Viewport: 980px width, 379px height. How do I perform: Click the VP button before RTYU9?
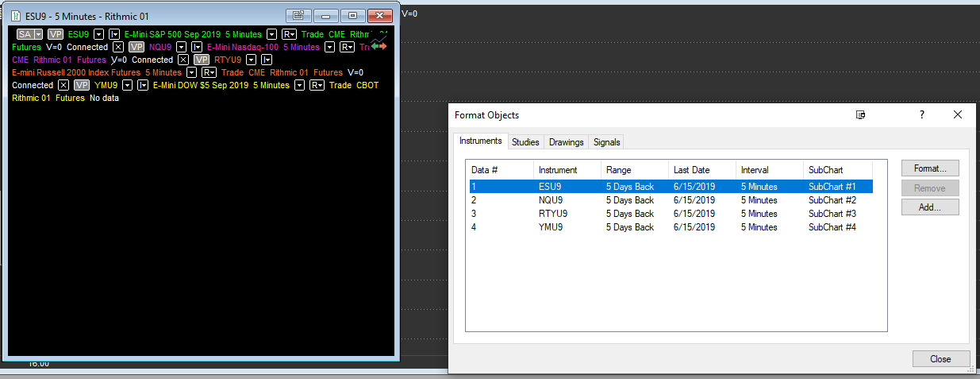pos(202,60)
